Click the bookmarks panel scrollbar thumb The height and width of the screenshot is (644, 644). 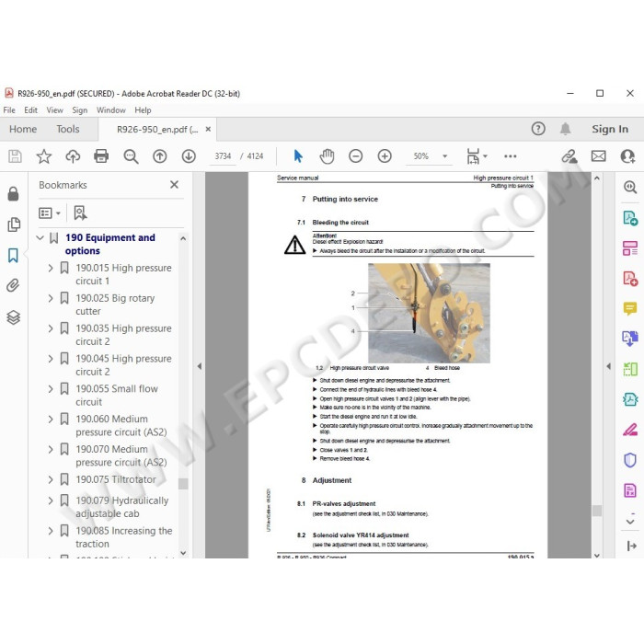(x=183, y=483)
